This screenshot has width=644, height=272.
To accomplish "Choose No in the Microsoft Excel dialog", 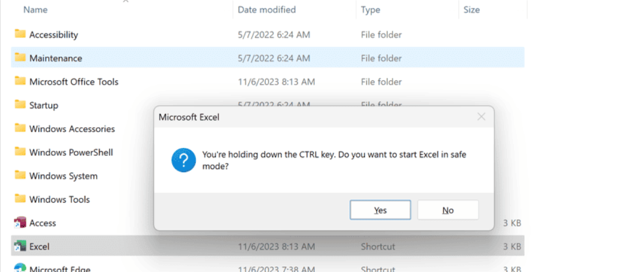I will coord(448,210).
